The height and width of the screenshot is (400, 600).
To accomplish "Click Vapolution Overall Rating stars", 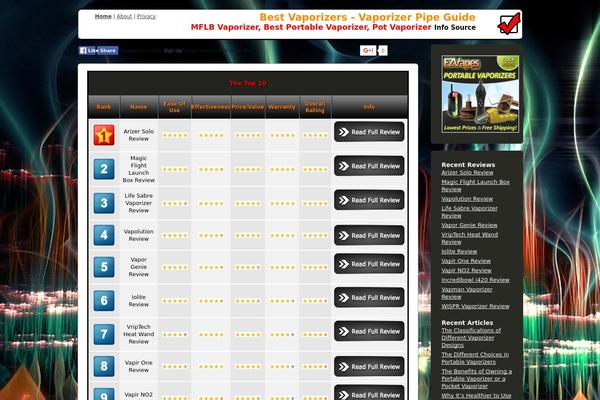I will [x=316, y=235].
